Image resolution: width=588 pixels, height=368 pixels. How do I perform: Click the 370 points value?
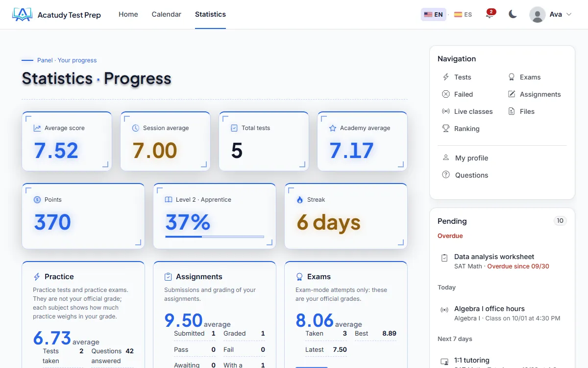52,223
